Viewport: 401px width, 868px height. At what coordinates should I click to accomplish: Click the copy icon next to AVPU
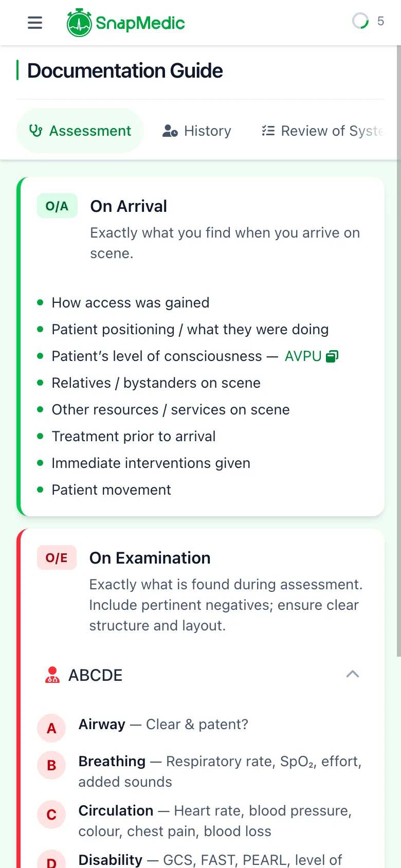pos(332,356)
